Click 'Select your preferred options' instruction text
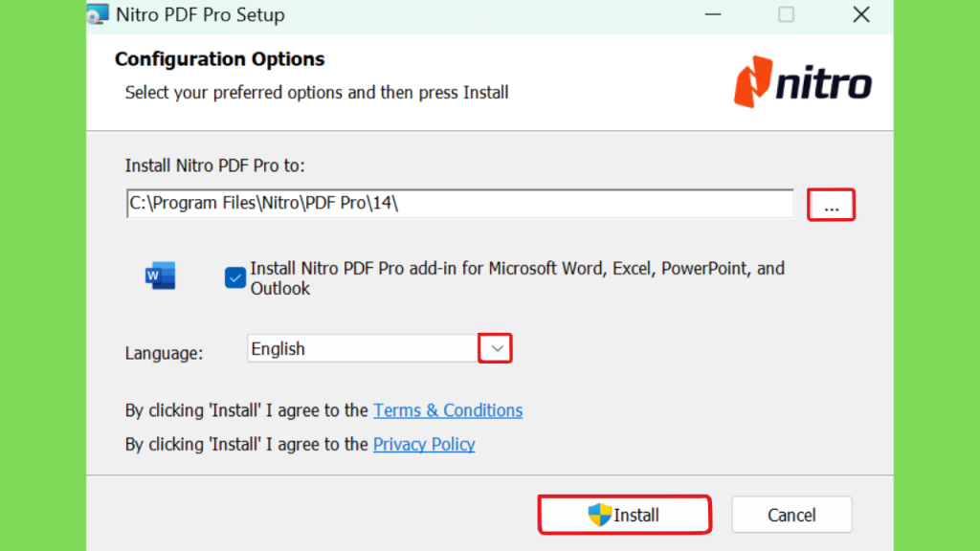This screenshot has height=551, width=980. (317, 93)
